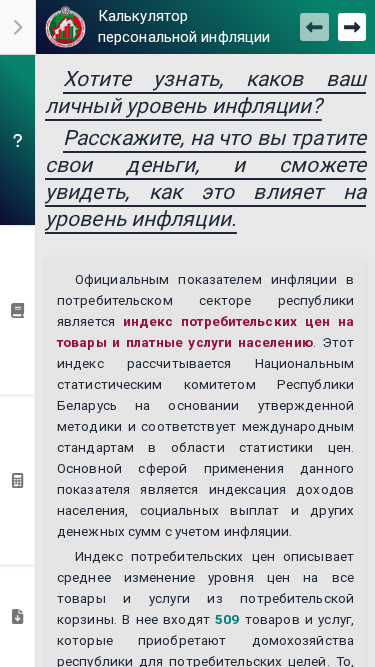Open the book icon section in sidebar

(x=17, y=311)
